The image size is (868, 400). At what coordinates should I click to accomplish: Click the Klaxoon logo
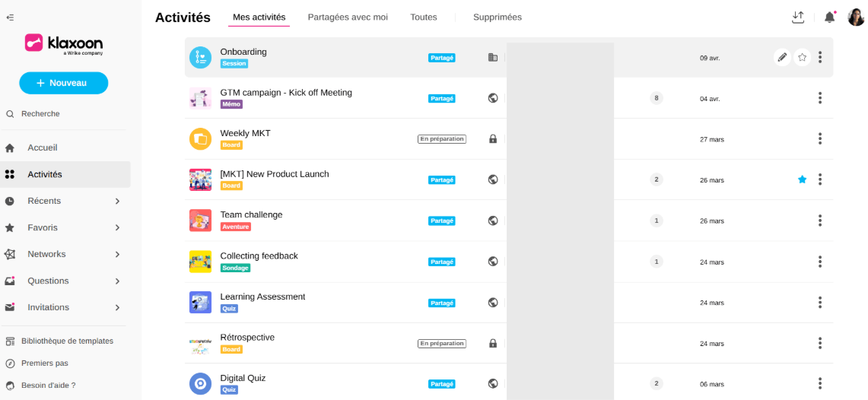pyautogui.click(x=64, y=44)
